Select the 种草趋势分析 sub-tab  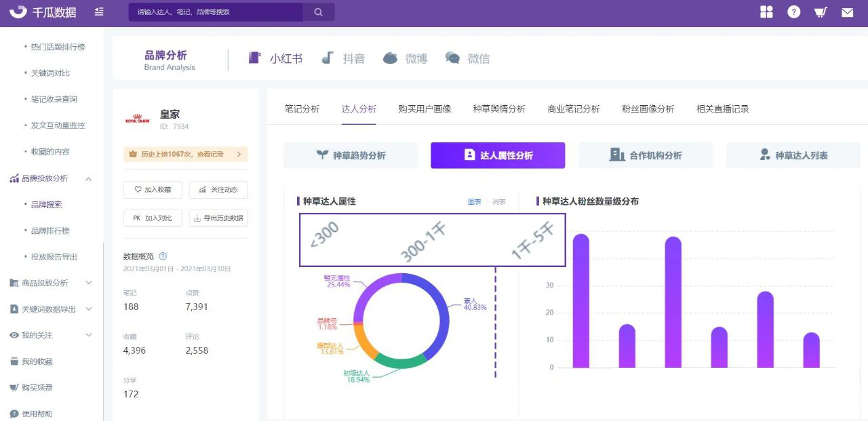point(351,155)
